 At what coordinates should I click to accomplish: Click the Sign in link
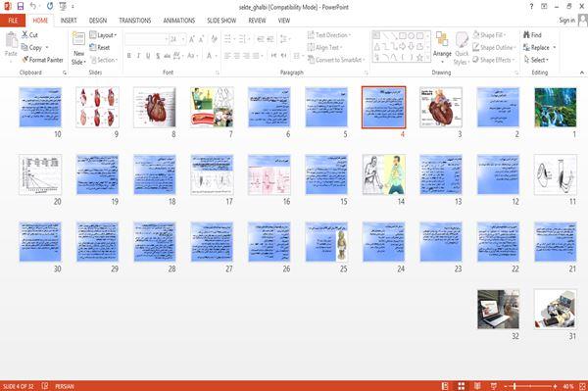pos(566,21)
